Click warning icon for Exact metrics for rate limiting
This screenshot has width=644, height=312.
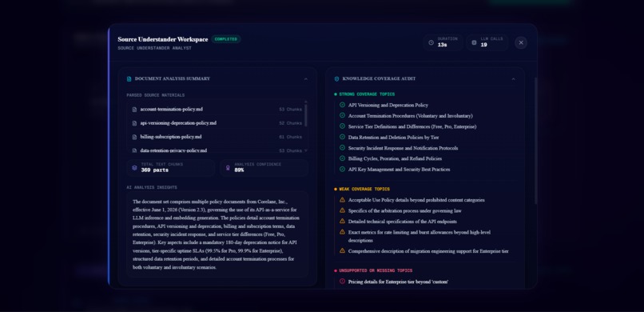tap(342, 232)
